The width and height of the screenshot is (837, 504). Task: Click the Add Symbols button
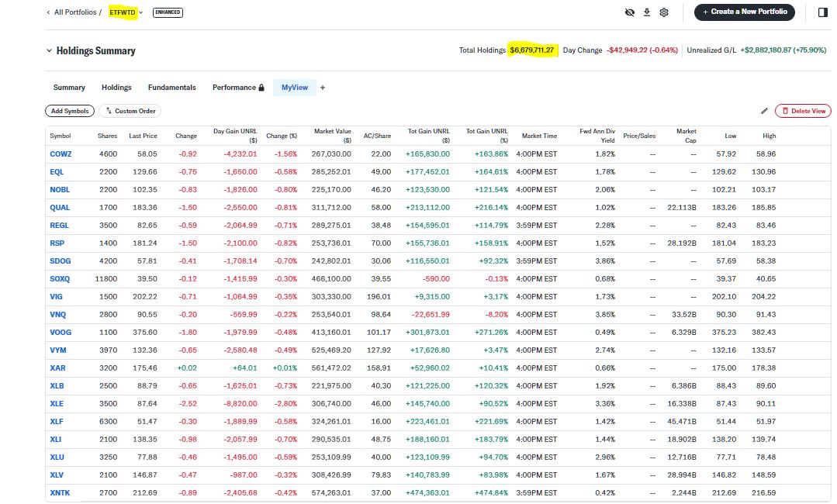[70, 112]
